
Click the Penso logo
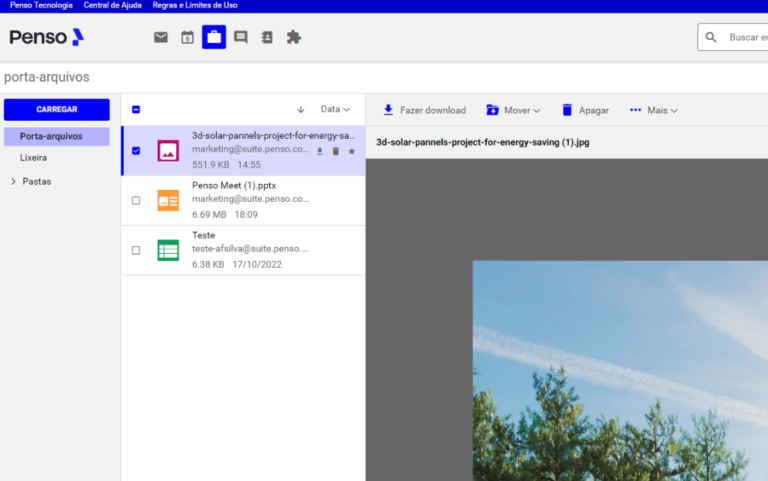click(x=47, y=37)
